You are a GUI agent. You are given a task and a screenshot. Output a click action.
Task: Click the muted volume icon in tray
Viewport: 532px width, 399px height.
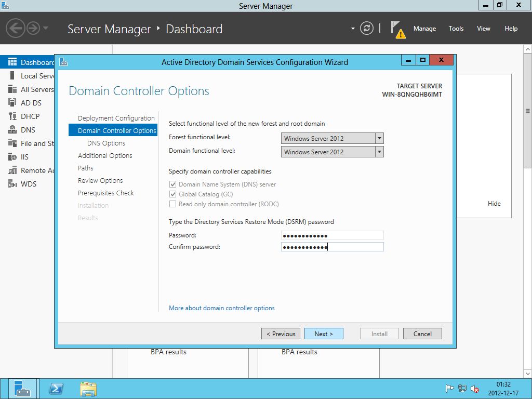pos(475,389)
